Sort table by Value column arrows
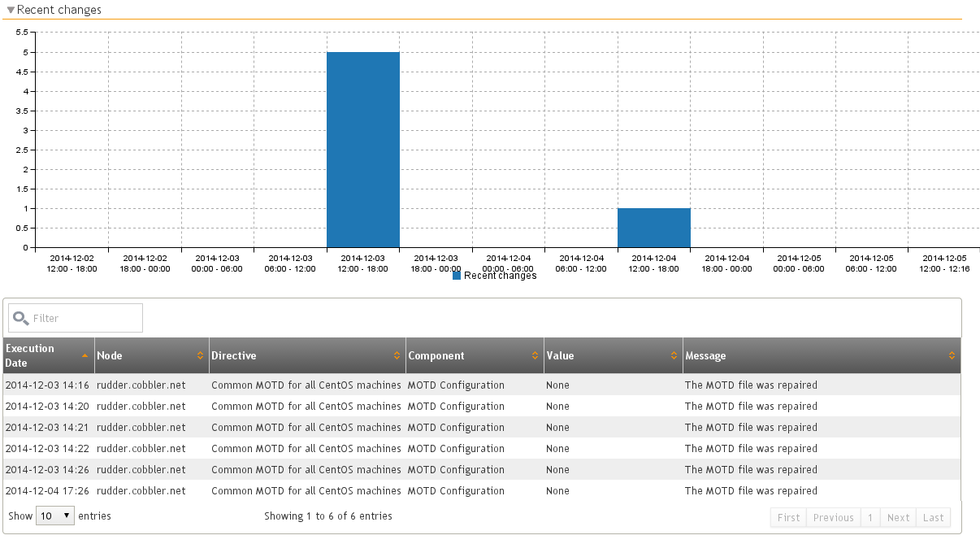The image size is (980, 544). tap(674, 356)
